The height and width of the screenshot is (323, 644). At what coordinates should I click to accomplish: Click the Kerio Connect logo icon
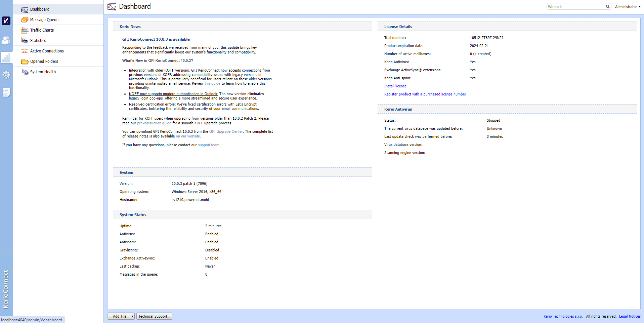tap(6, 21)
